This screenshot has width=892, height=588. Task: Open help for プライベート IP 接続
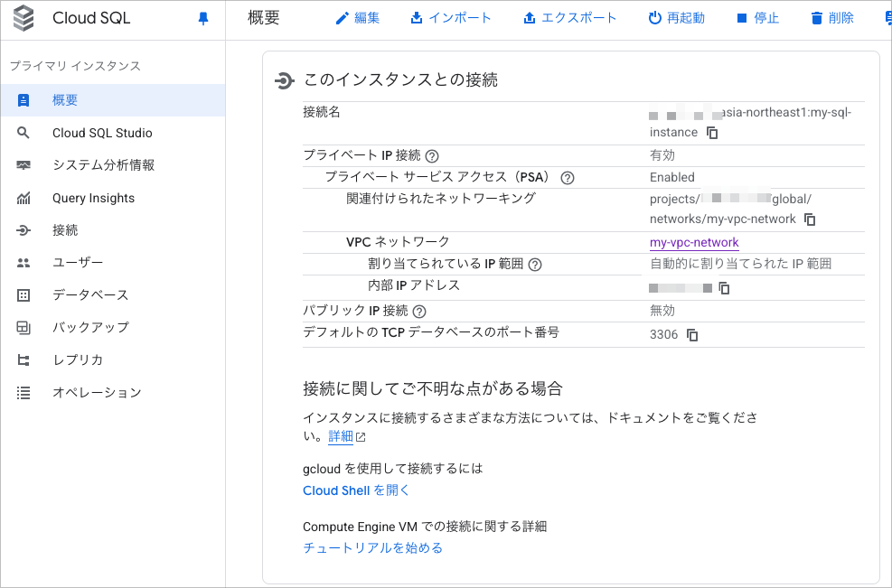tap(432, 156)
